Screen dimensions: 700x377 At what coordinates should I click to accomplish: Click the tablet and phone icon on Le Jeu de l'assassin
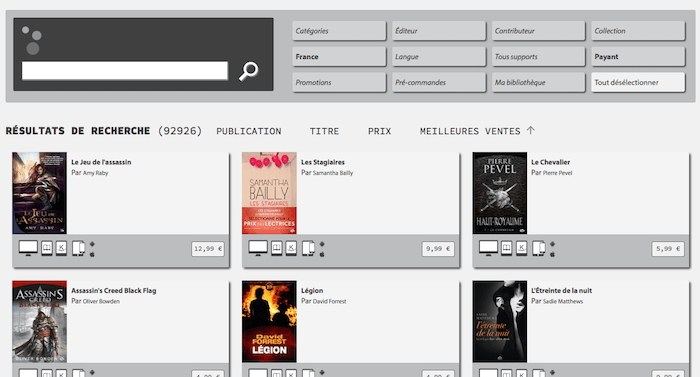pyautogui.click(x=79, y=248)
